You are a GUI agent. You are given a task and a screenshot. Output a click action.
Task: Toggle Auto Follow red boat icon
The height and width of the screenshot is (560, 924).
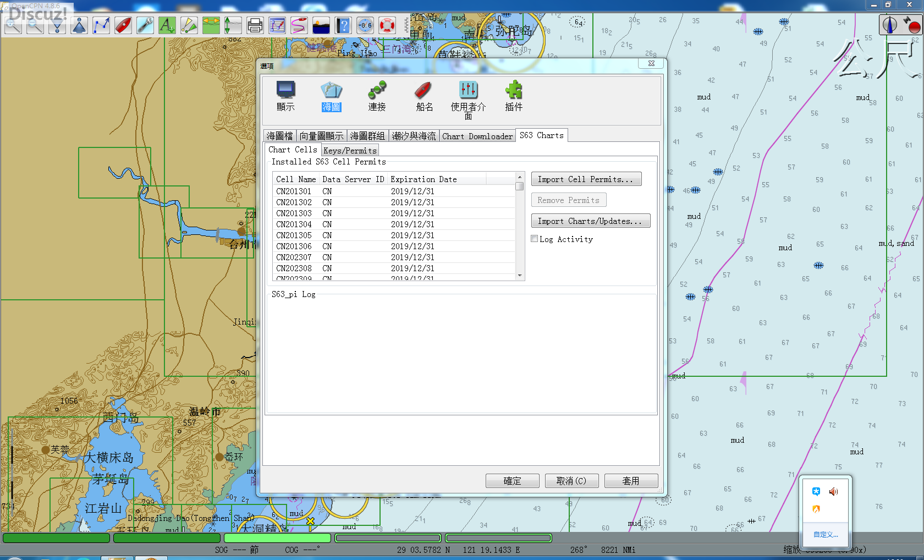tap(123, 25)
